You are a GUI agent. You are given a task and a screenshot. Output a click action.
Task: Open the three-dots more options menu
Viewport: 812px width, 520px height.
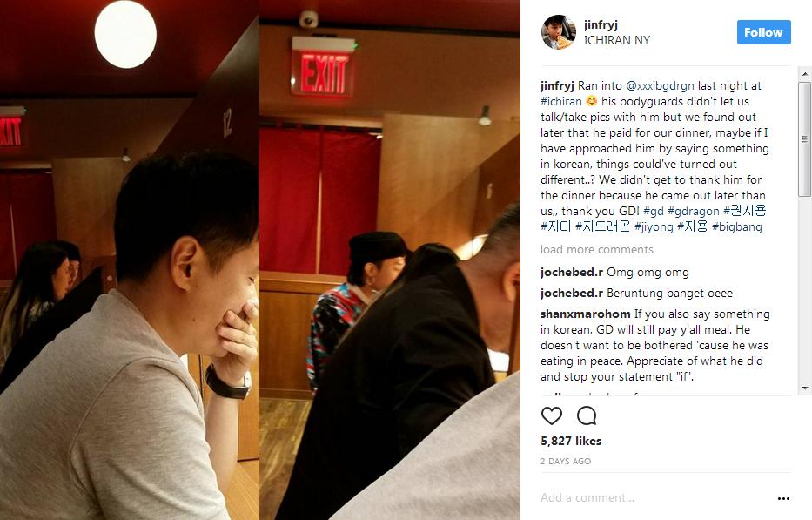point(783,498)
